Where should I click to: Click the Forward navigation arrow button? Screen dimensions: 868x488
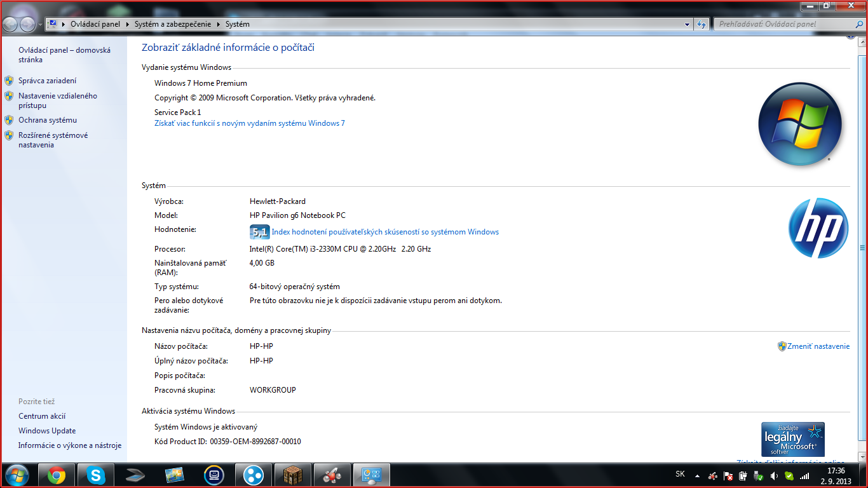(x=28, y=24)
